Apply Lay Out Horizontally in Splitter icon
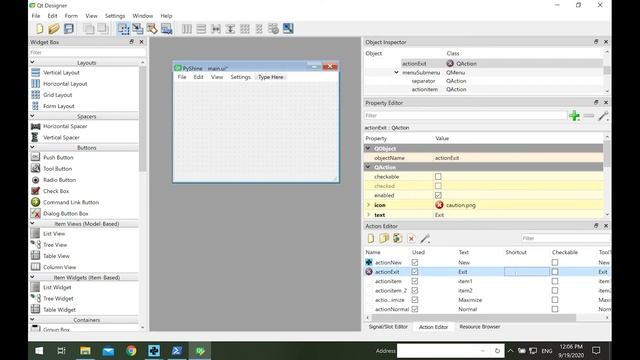 (x=216, y=29)
